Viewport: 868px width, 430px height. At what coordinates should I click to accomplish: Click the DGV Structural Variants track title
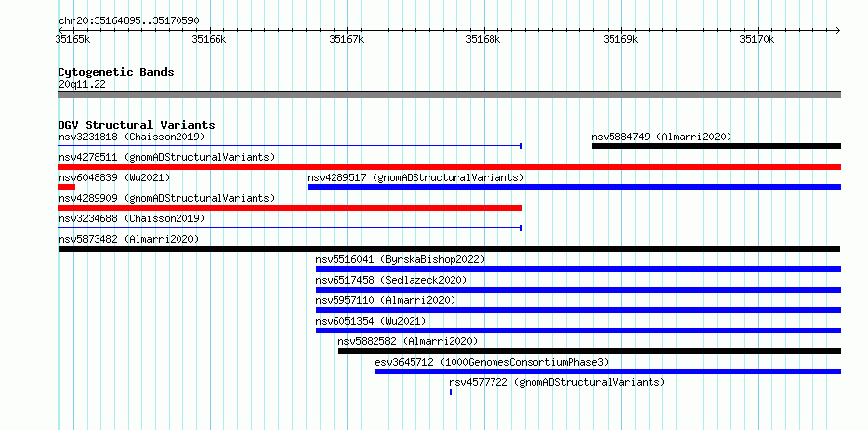137,125
